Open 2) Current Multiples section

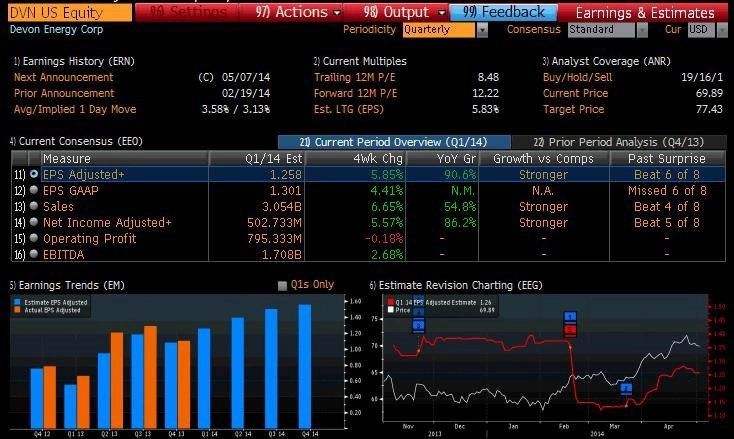tap(360, 61)
